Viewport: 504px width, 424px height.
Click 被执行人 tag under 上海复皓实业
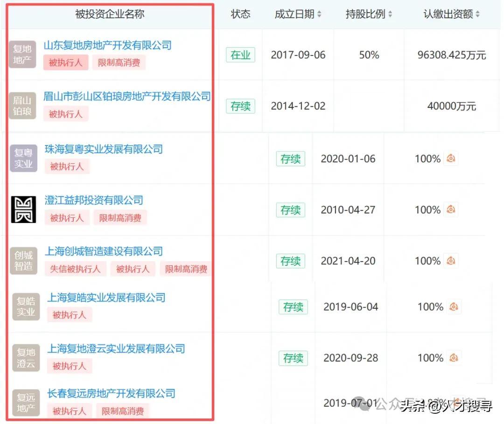click(x=70, y=315)
